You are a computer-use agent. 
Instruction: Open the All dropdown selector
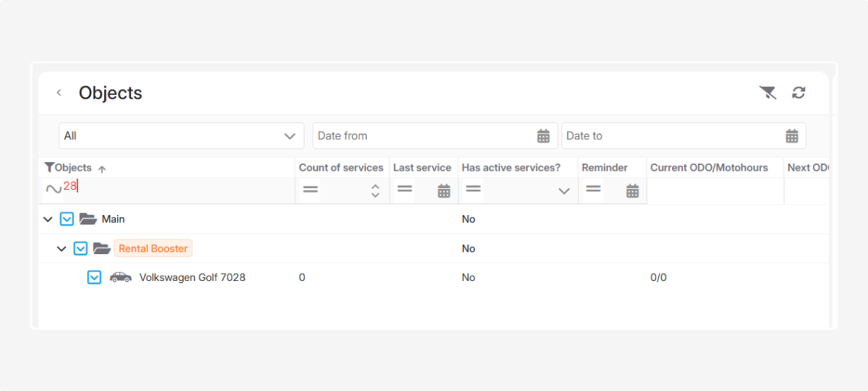pos(181,136)
